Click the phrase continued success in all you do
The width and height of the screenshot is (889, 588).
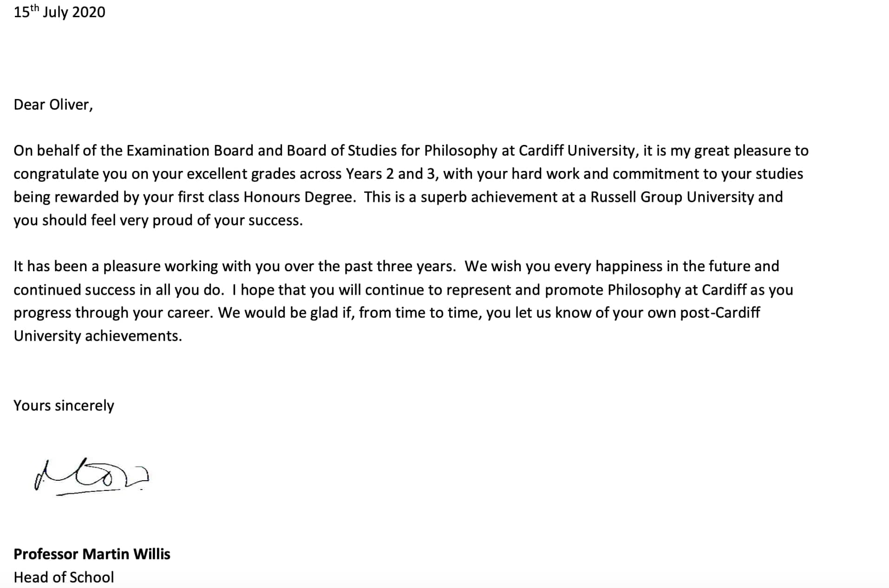[119, 290]
